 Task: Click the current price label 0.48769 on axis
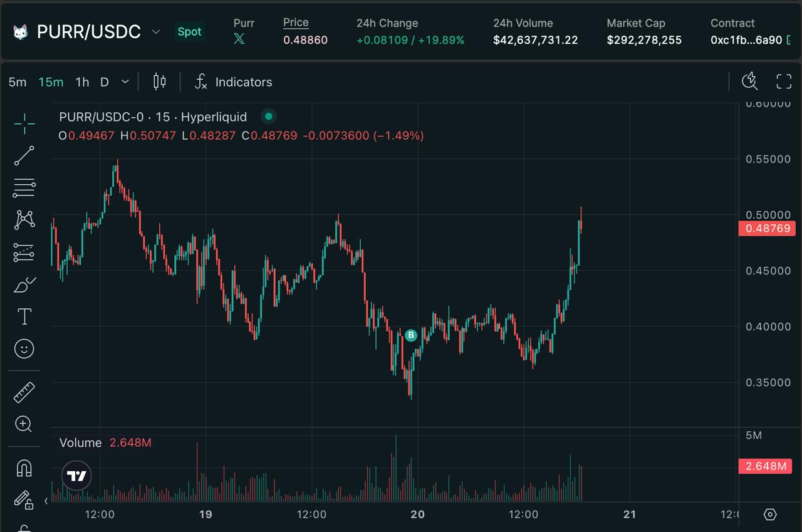(768, 228)
